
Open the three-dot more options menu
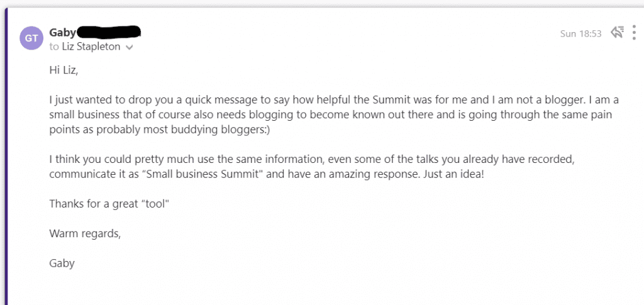click(634, 33)
